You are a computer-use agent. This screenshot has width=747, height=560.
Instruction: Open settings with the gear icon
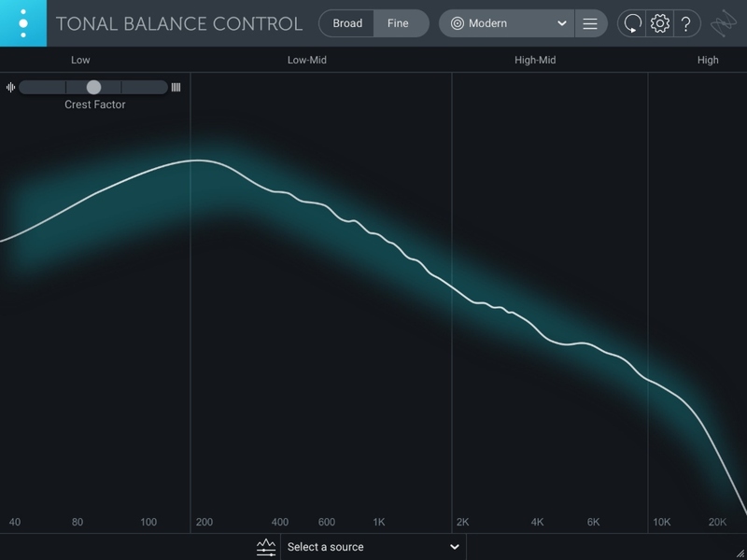point(660,23)
